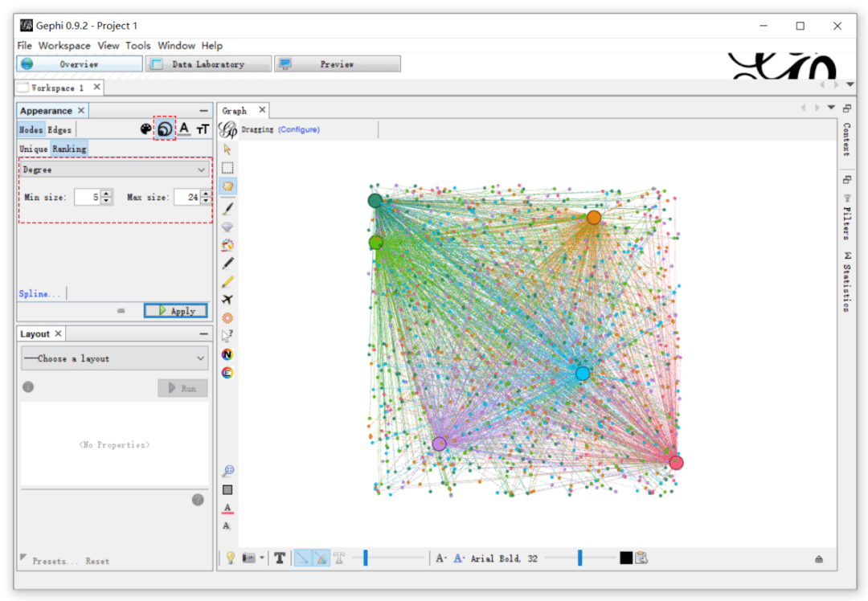
Task: Switch the Appearance panel to Edges
Action: point(59,129)
